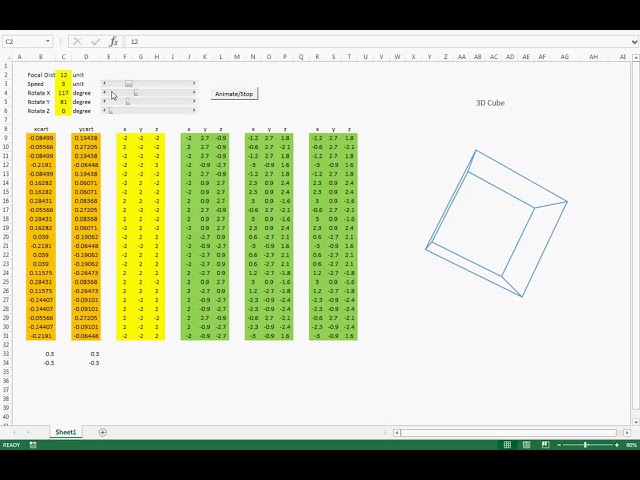Click the 'ycart' header cell

pos(86,129)
